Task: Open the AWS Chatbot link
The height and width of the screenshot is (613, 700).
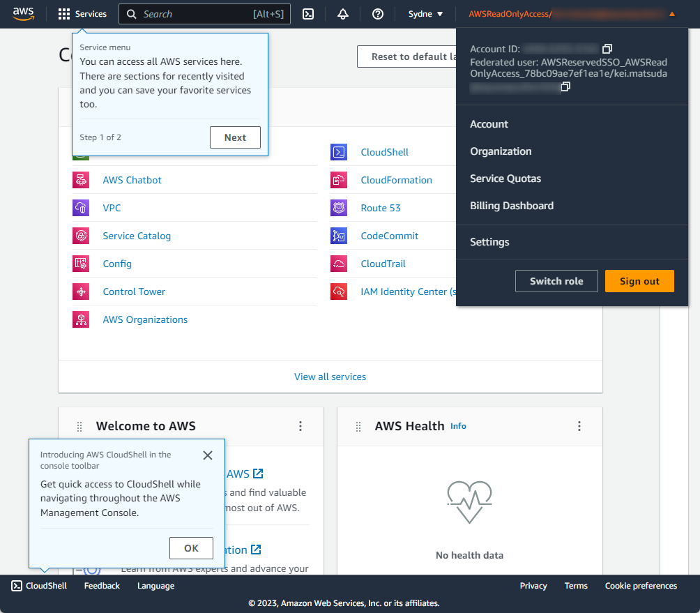Action: (x=132, y=180)
